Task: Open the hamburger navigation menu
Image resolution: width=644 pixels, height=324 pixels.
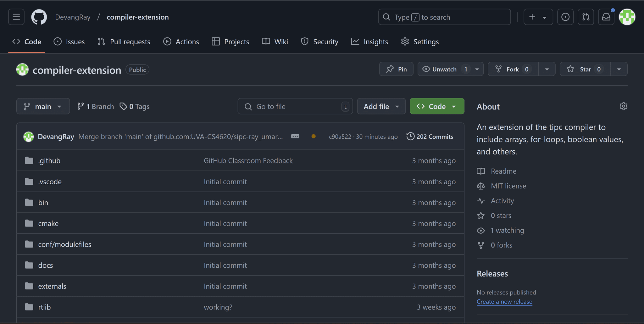Action: 16,17
